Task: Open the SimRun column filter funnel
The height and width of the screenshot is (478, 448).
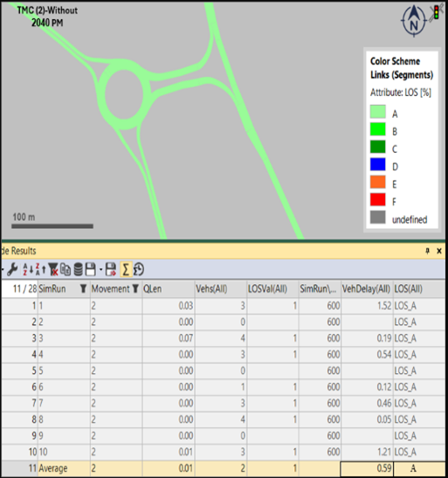Action: pos(83,288)
